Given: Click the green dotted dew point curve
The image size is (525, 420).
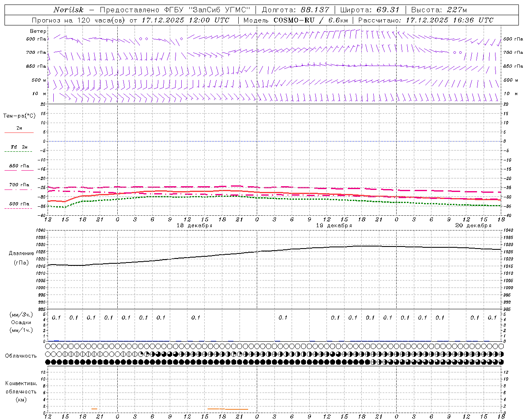Looking at the screenshot, I should (274, 199).
